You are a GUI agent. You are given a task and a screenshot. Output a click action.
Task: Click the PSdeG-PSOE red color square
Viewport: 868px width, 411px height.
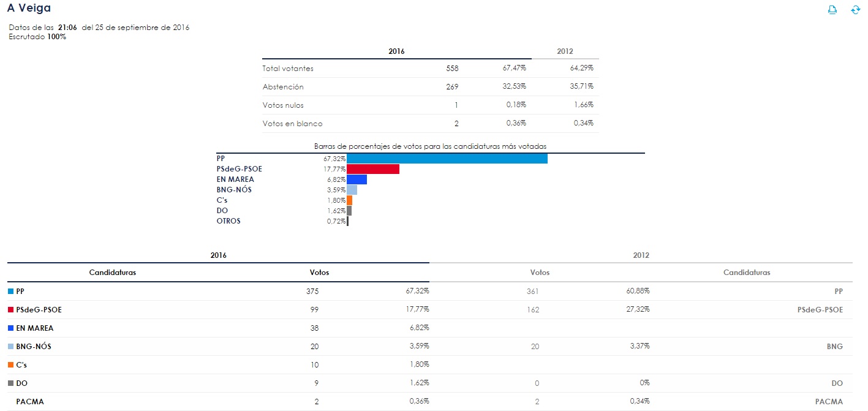point(10,310)
